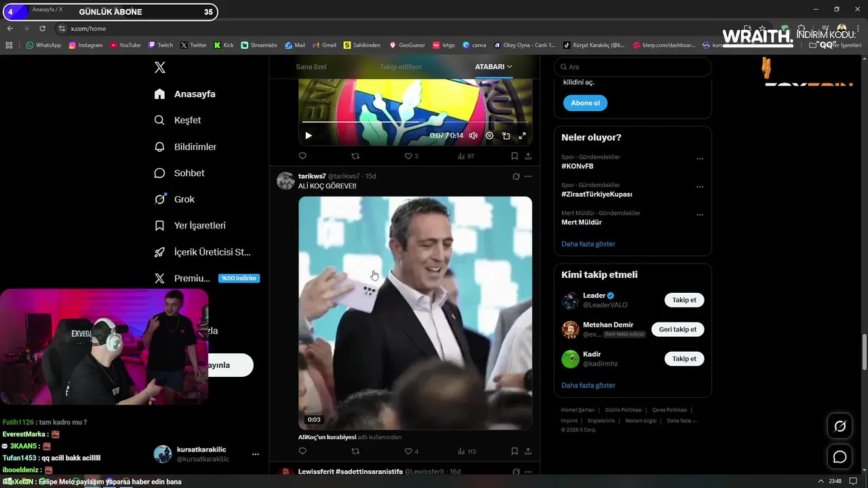868x488 pixels.
Task: Enter fullscreen on top video
Action: 522,136
